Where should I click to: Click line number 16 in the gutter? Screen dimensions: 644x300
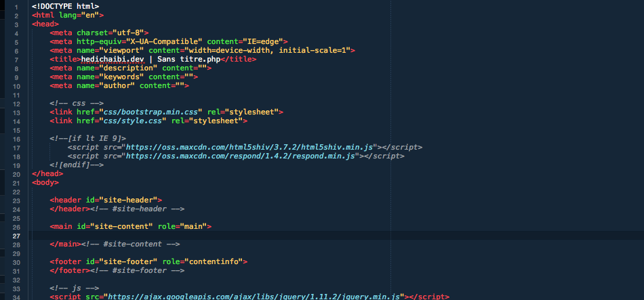[x=16, y=139]
